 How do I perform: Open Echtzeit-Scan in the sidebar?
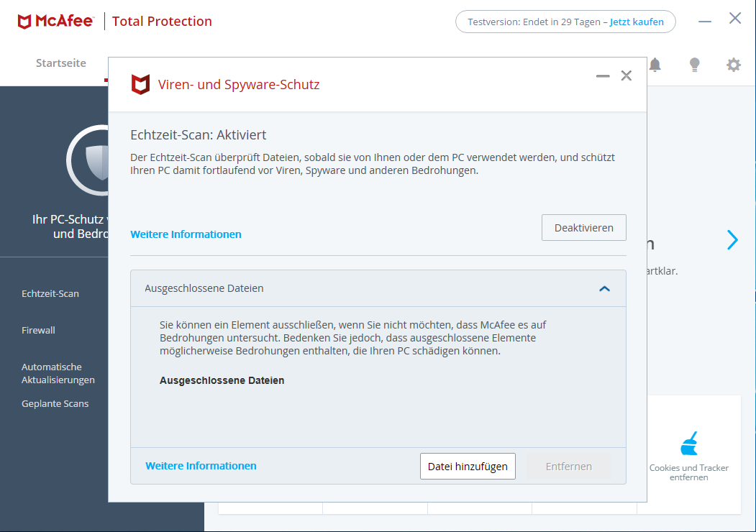coord(50,293)
